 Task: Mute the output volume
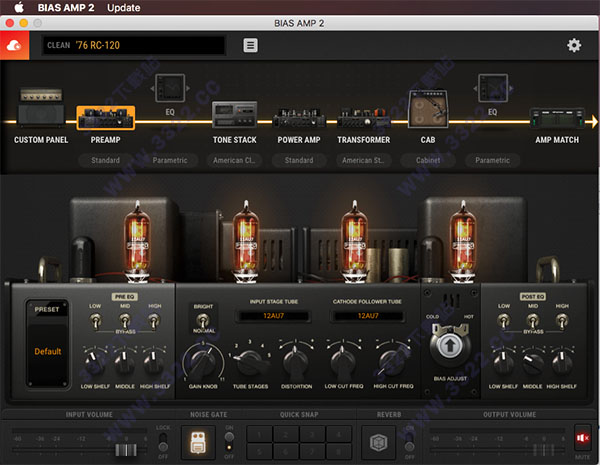coord(582,437)
